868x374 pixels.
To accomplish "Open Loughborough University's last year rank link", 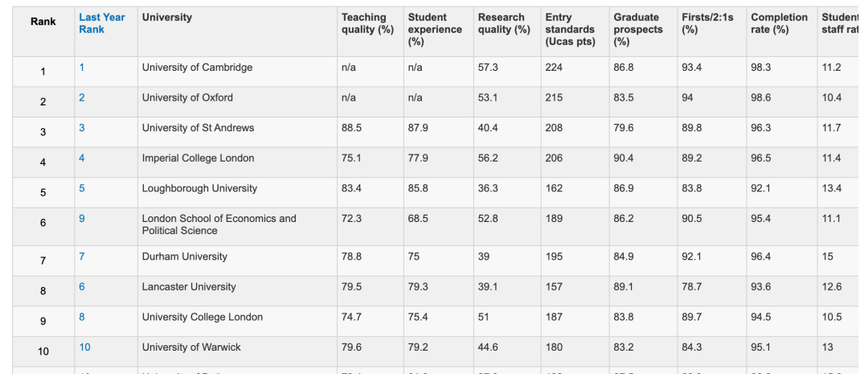I will 82,188.
